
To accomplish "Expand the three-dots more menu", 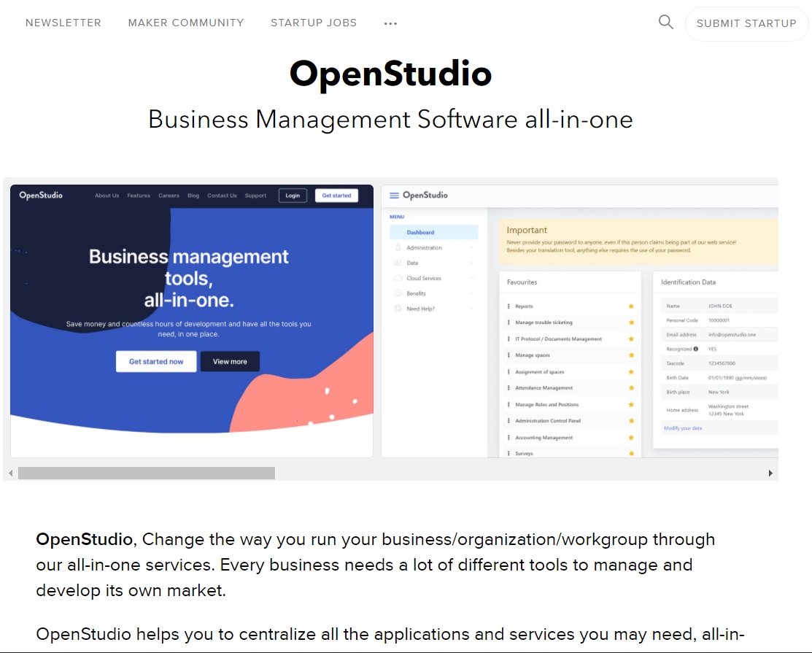I will [x=390, y=23].
